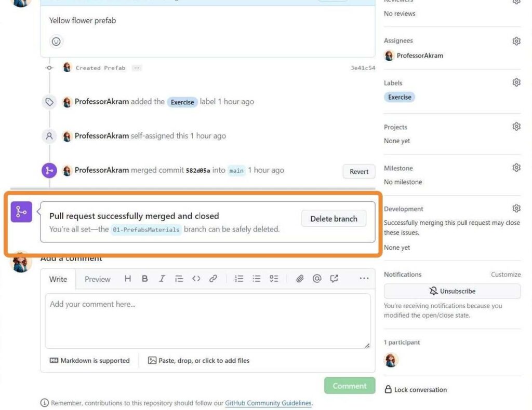Viewport: 532px width, 410px height.
Task: Click Markdown is supported
Action: pyautogui.click(x=89, y=361)
